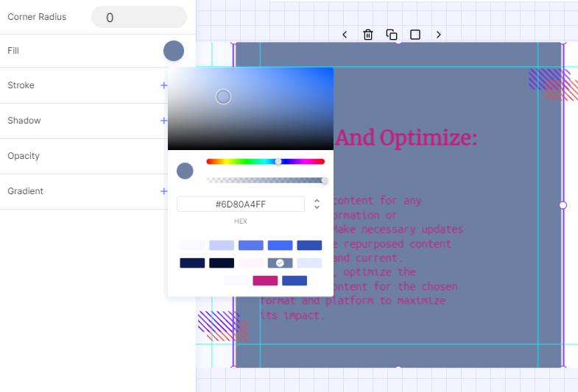The image size is (578, 392).
Task: Delete the selected element with trash icon
Action: [x=368, y=35]
